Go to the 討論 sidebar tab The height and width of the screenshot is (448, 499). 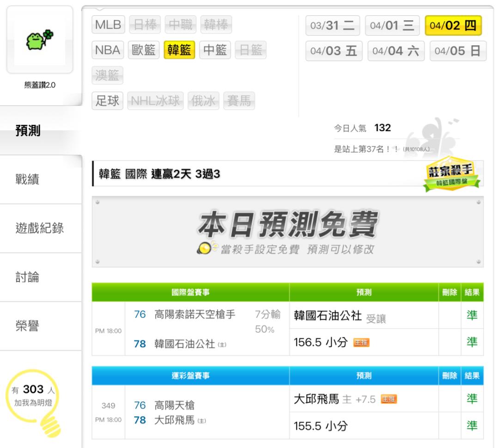pyautogui.click(x=28, y=277)
